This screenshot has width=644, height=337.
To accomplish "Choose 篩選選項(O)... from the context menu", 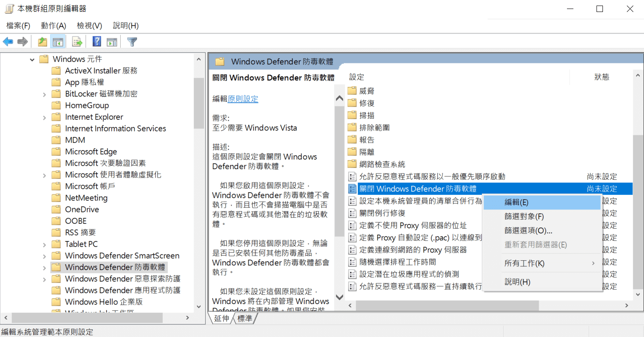I will pyautogui.click(x=543, y=231).
